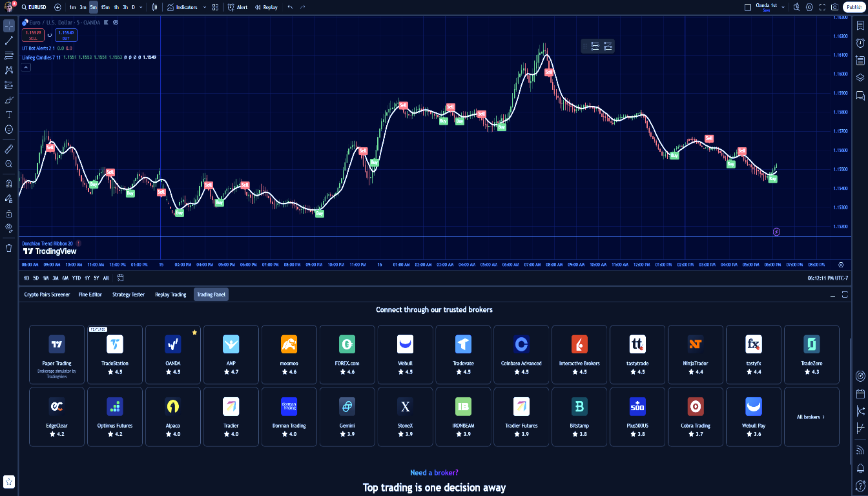The image size is (868, 496).
Task: Click the Publish button
Action: coord(854,7)
